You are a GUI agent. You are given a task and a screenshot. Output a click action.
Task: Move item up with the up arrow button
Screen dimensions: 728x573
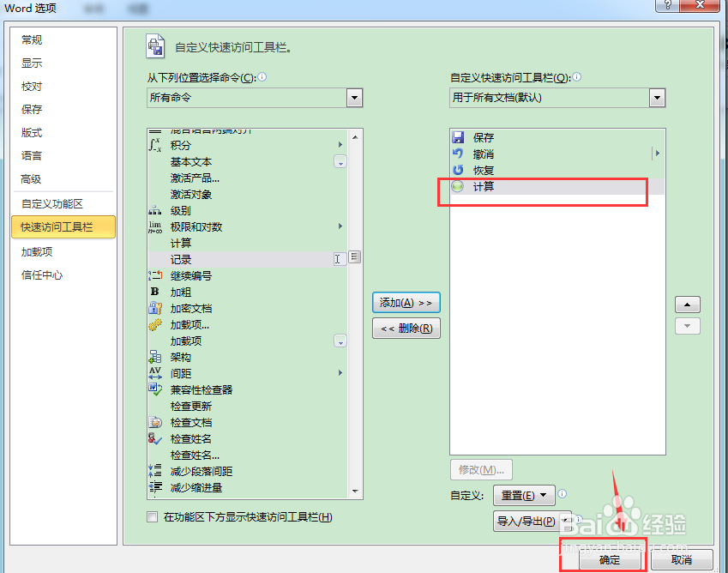tap(687, 305)
